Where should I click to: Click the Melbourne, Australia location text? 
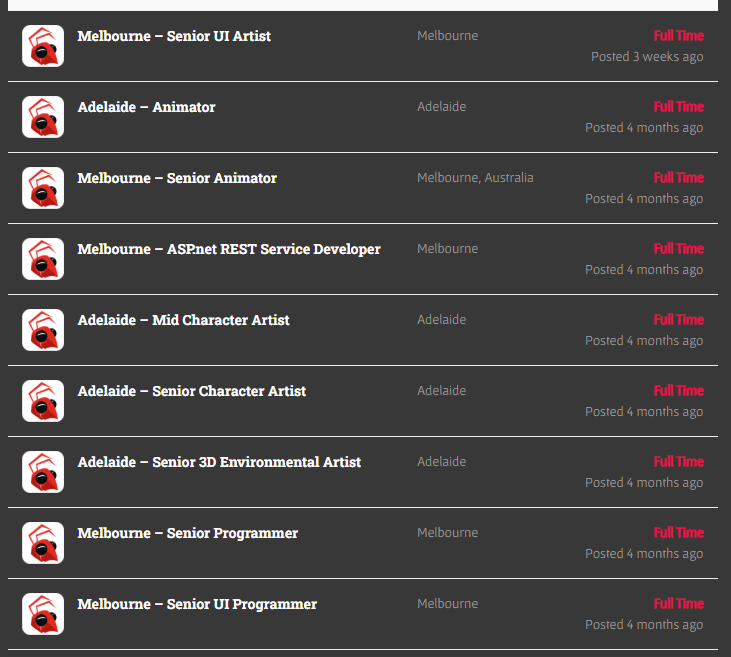(x=475, y=178)
